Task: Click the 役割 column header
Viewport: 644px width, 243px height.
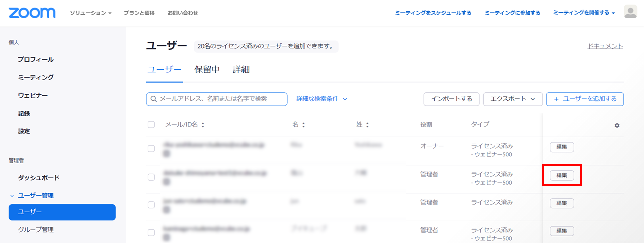Action: (x=426, y=124)
